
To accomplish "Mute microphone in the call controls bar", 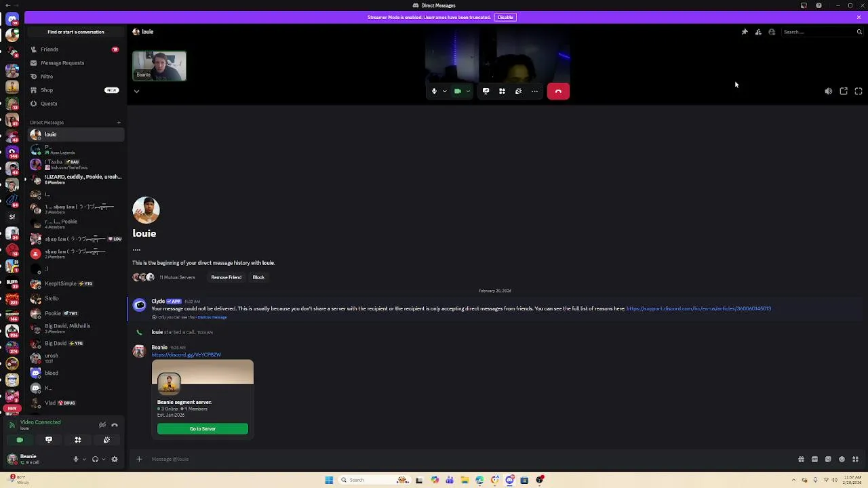I will (x=434, y=91).
